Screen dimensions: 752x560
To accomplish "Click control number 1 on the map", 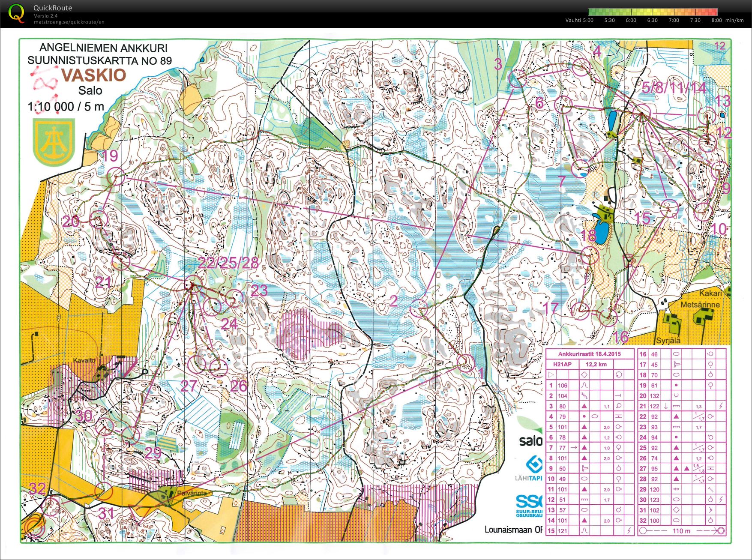I will point(482,373).
